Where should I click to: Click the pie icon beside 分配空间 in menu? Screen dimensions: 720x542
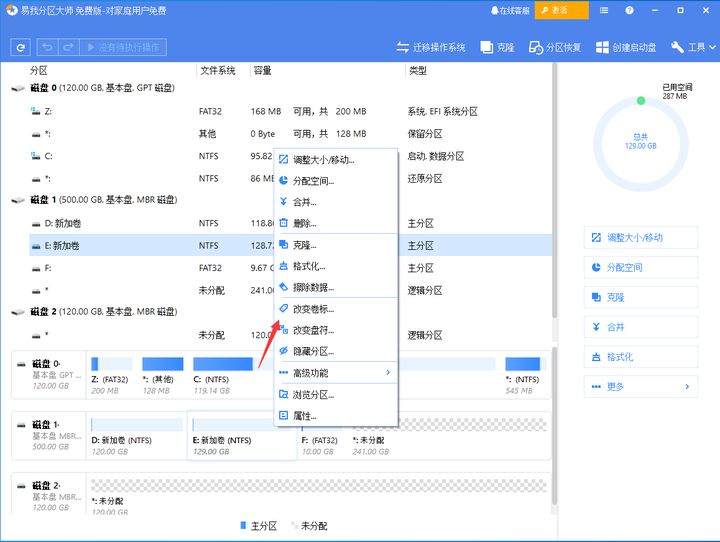pos(284,181)
